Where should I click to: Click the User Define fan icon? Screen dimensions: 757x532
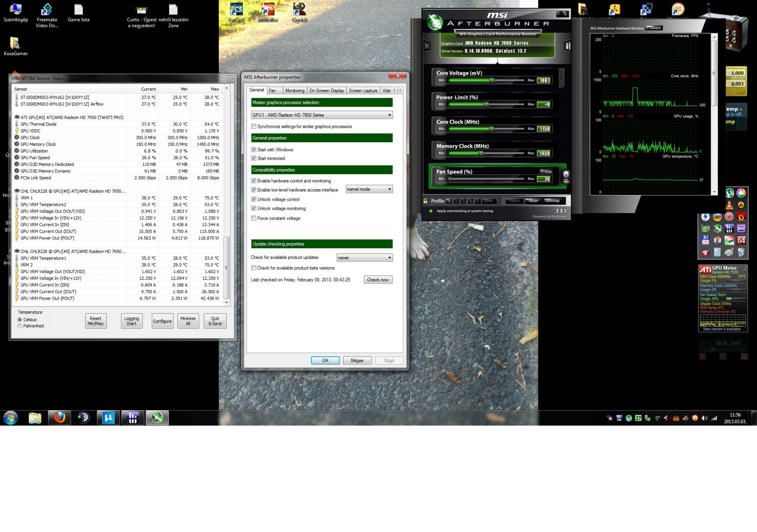[x=566, y=176]
